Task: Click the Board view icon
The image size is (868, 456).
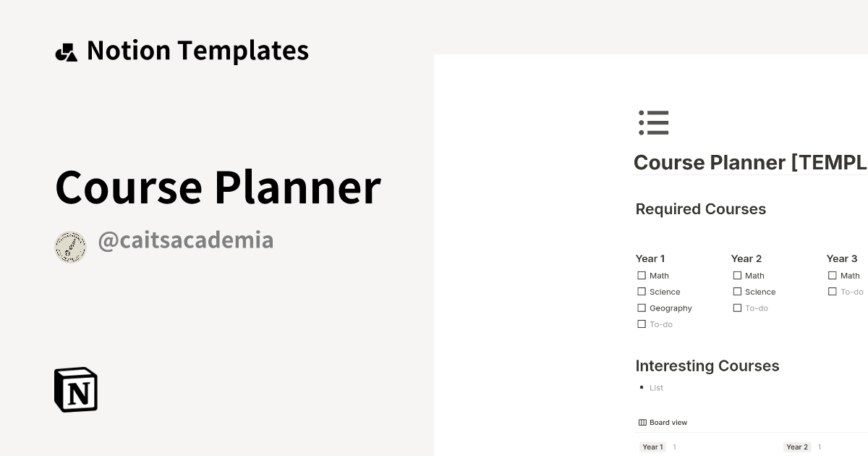Action: 642,422
